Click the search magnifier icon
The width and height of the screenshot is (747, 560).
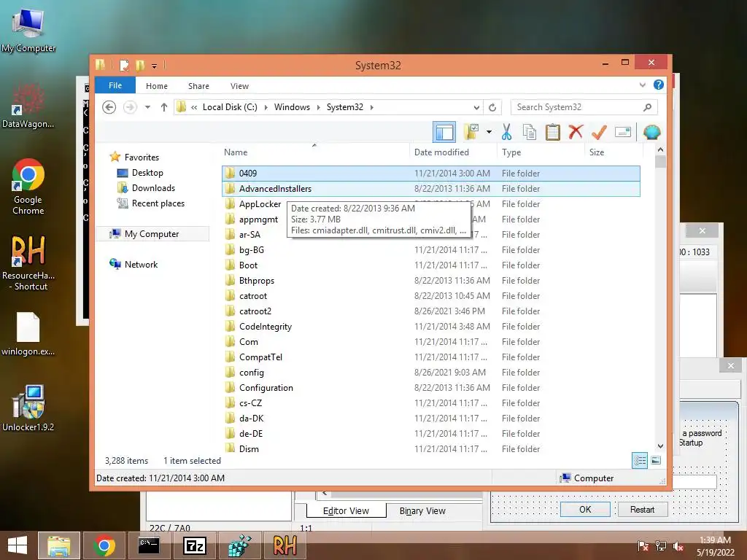[647, 107]
